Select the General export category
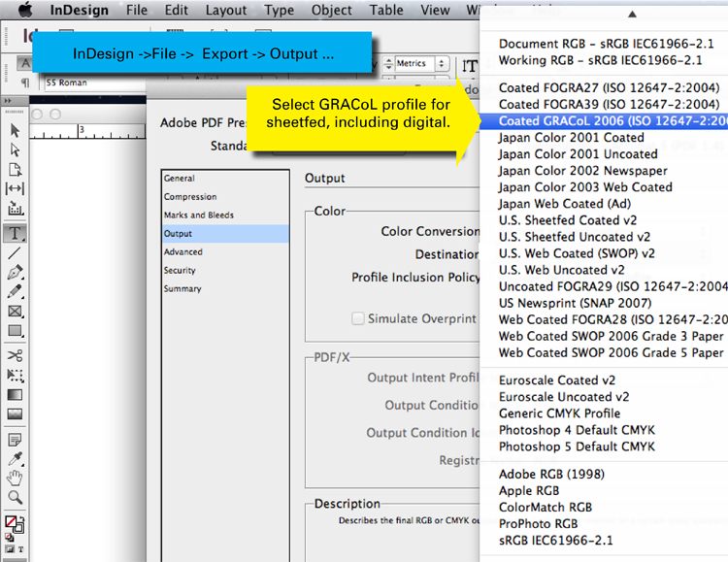Image resolution: width=728 pixels, height=562 pixels. [x=225, y=179]
